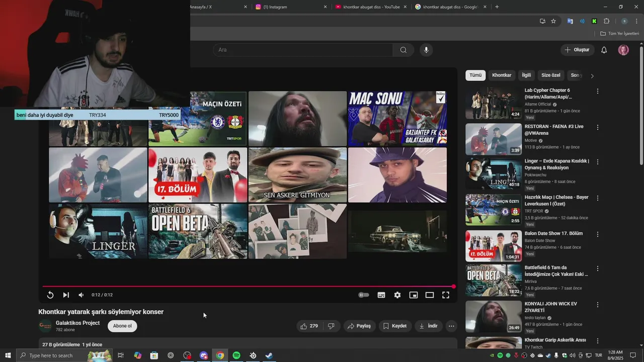
Task: Replay the video with the replay icon
Action: point(50,295)
